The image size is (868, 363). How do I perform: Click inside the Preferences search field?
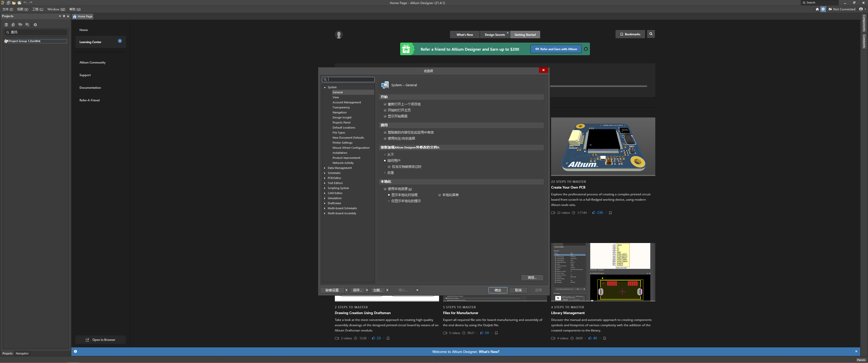click(348, 80)
